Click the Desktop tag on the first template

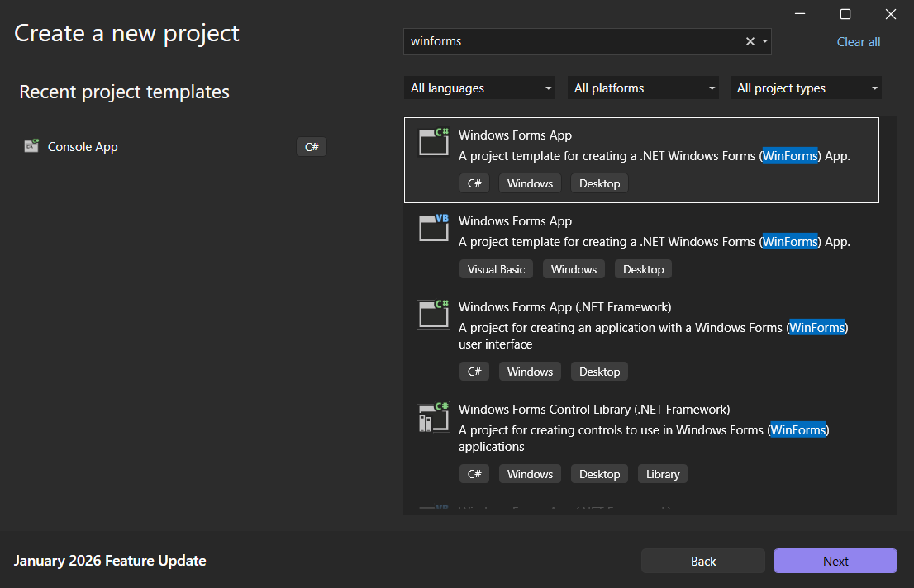[599, 183]
